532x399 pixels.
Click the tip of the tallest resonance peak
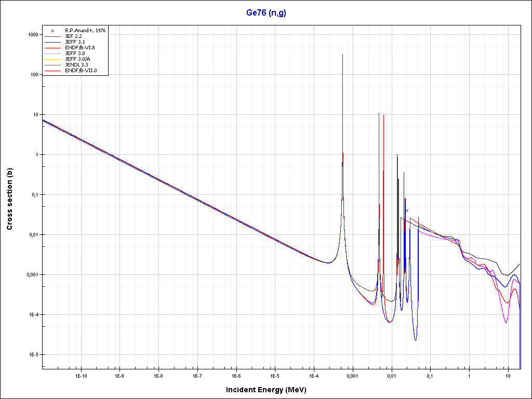coord(342,55)
